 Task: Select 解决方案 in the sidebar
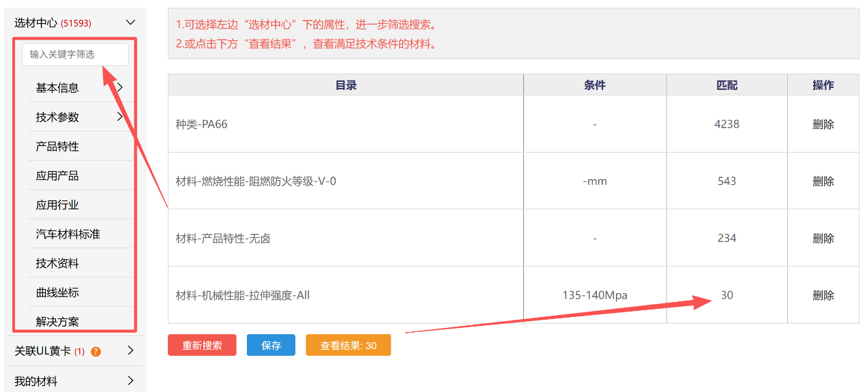tap(57, 321)
